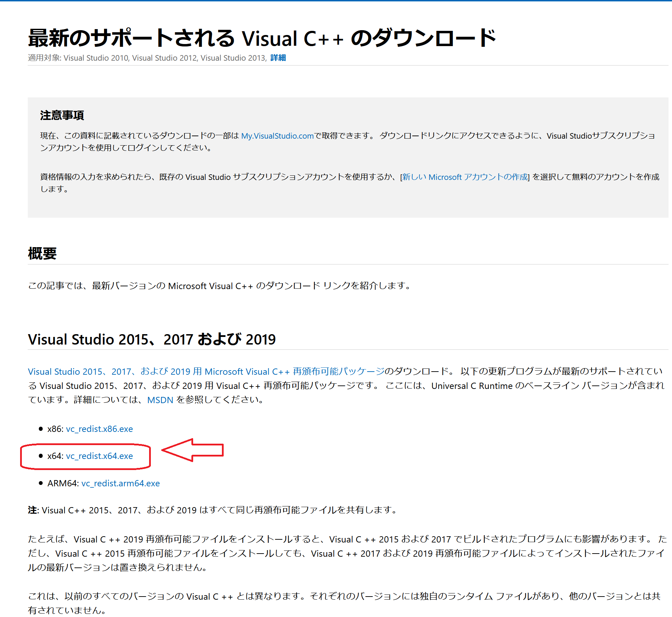Screen dimensions: 672x617
Task: Open Visual Studio 2015、2017、および 2019 再頒布可能パッケージ link
Action: pyautogui.click(x=206, y=371)
